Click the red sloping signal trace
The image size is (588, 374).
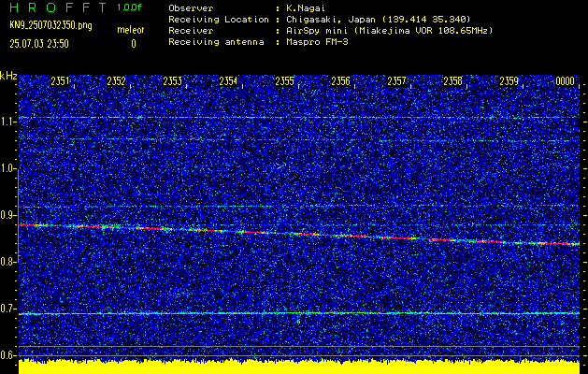[299, 234]
